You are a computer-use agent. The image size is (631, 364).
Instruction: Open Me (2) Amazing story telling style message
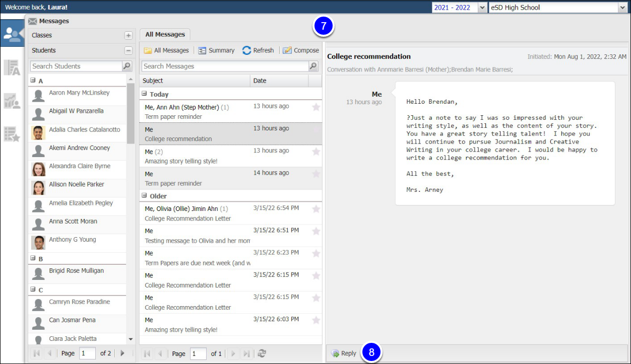tap(230, 156)
